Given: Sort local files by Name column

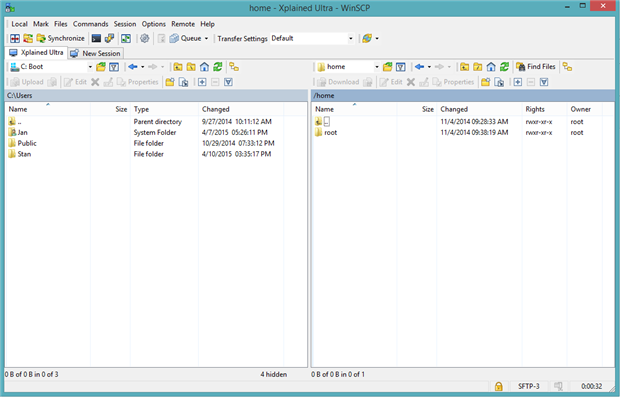Looking at the screenshot, I should click(x=47, y=109).
